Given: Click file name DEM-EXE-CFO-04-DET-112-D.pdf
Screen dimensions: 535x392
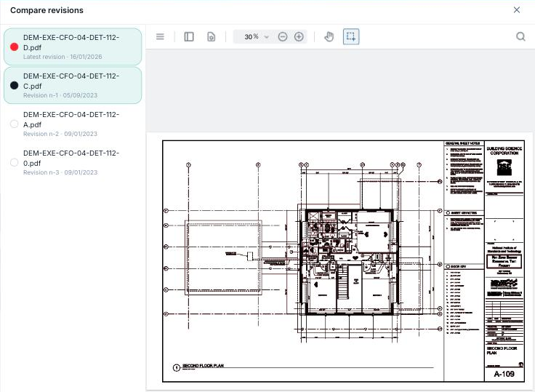Looking at the screenshot, I should click(x=71, y=42).
